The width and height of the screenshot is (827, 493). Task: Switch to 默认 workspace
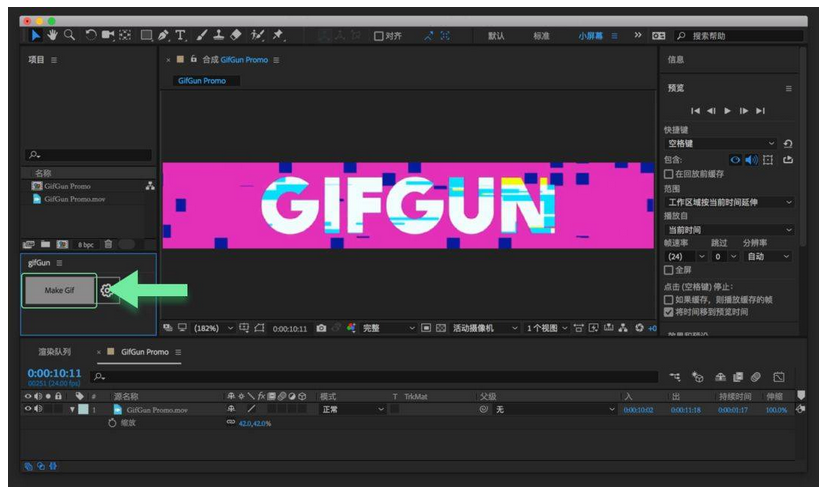(x=496, y=36)
